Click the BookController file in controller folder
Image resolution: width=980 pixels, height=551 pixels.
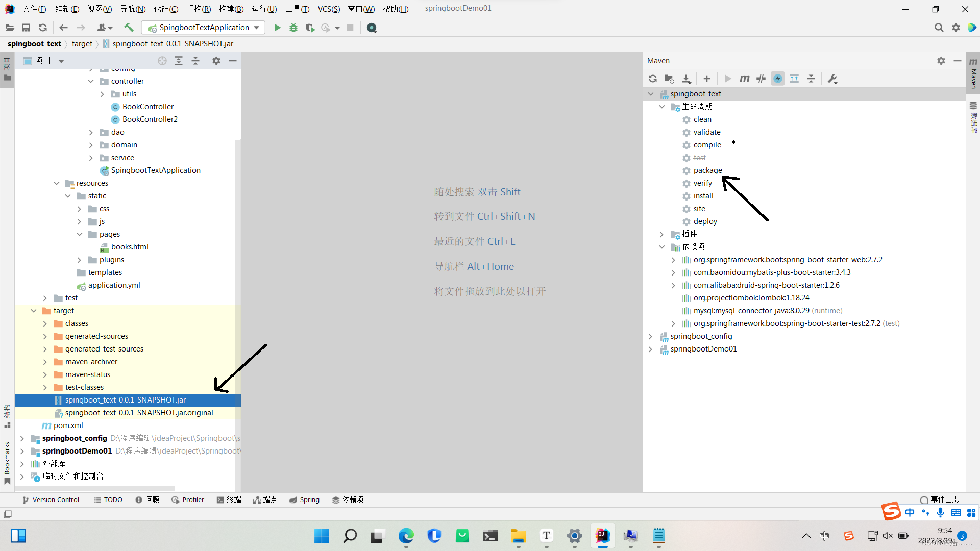coord(148,106)
